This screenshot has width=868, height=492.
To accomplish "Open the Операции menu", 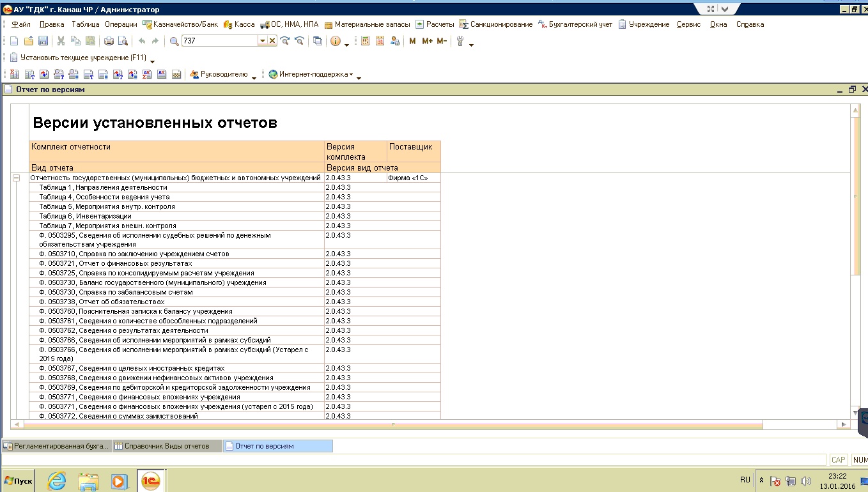I will coord(121,24).
